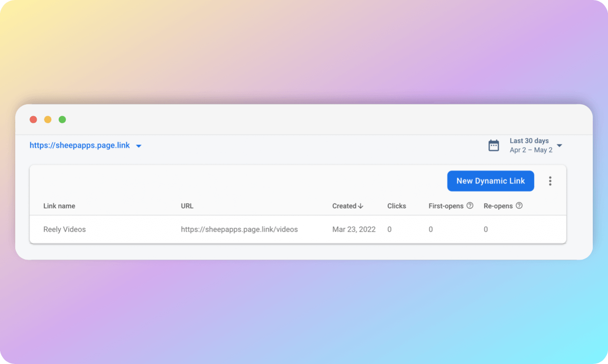Viewport: 608px width, 364px height.
Task: Click the Clicks count zero for Reely Videos
Action: [389, 229]
